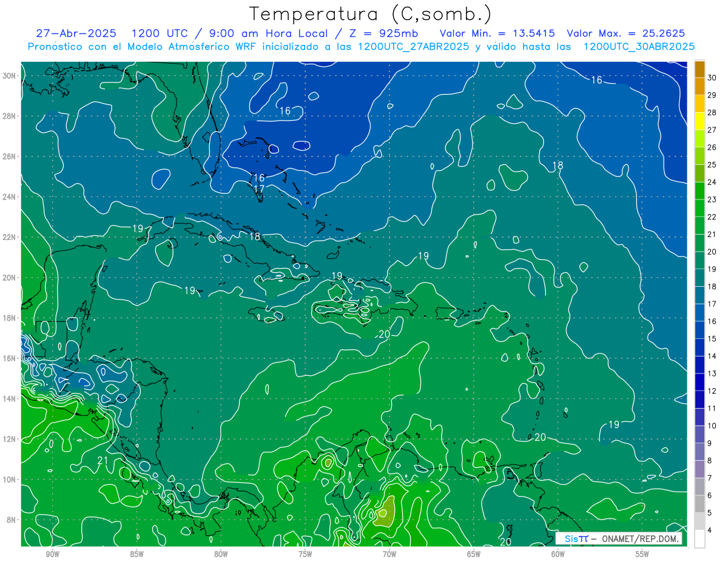Click the colorbar scale label '30'
The width and height of the screenshot is (728, 562).
pyautogui.click(x=712, y=78)
